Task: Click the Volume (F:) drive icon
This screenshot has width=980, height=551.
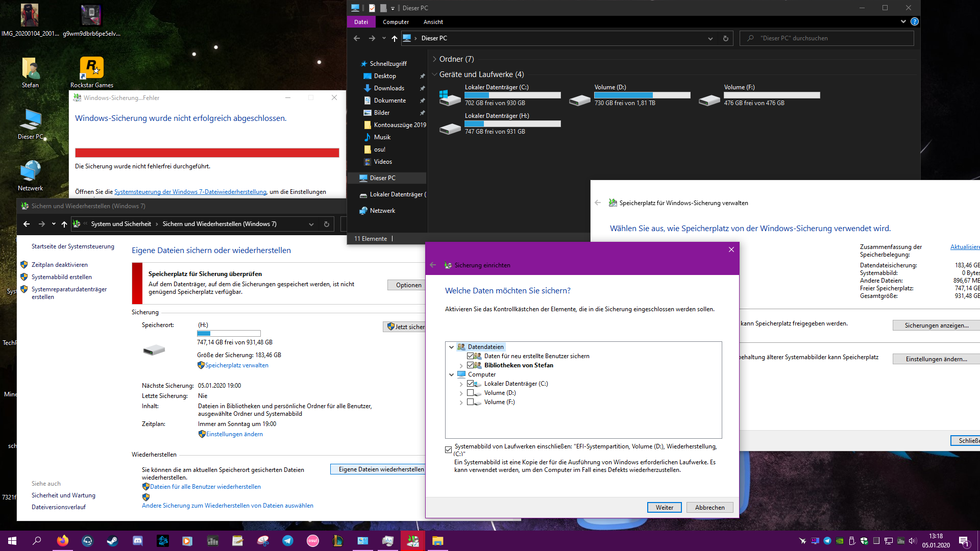Action: click(x=709, y=99)
